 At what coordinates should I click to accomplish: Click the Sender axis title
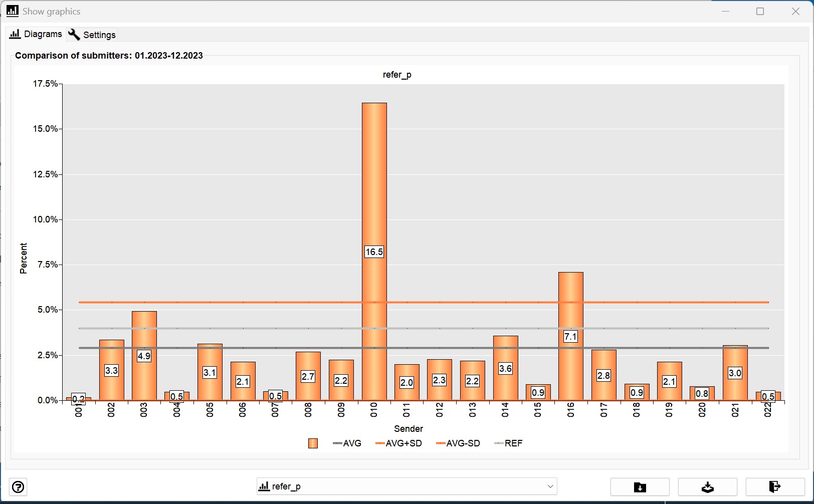tap(409, 429)
